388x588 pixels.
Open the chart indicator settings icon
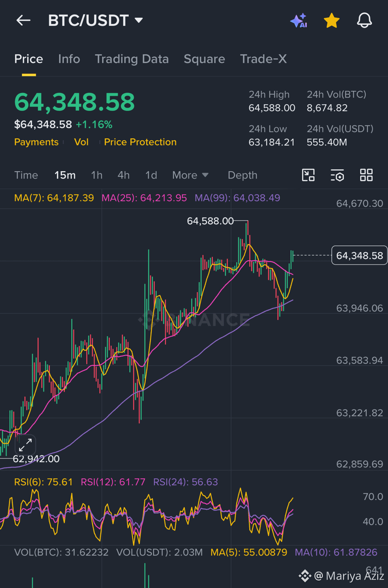[337, 175]
